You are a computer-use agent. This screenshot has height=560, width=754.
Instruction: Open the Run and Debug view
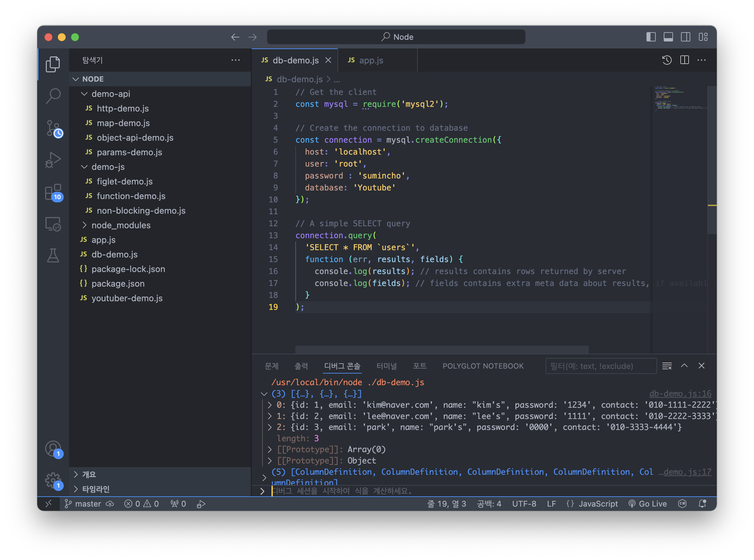tap(53, 160)
